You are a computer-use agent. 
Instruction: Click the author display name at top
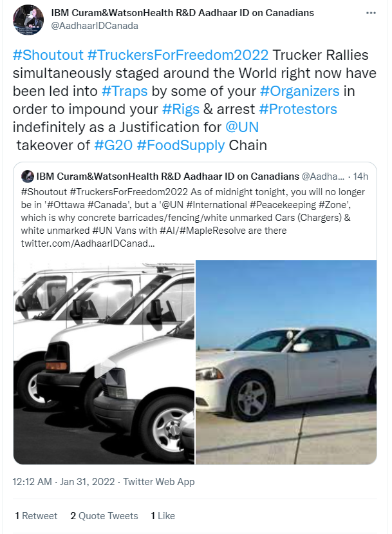[x=182, y=13]
